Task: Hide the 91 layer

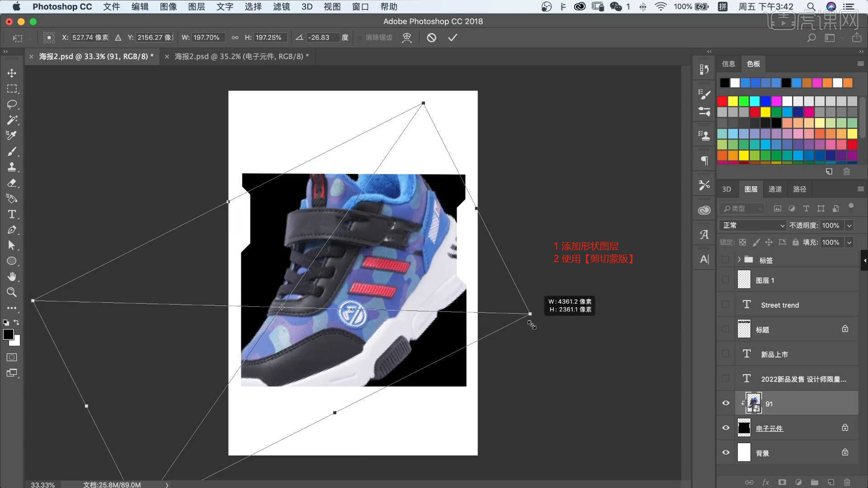Action: [x=726, y=403]
